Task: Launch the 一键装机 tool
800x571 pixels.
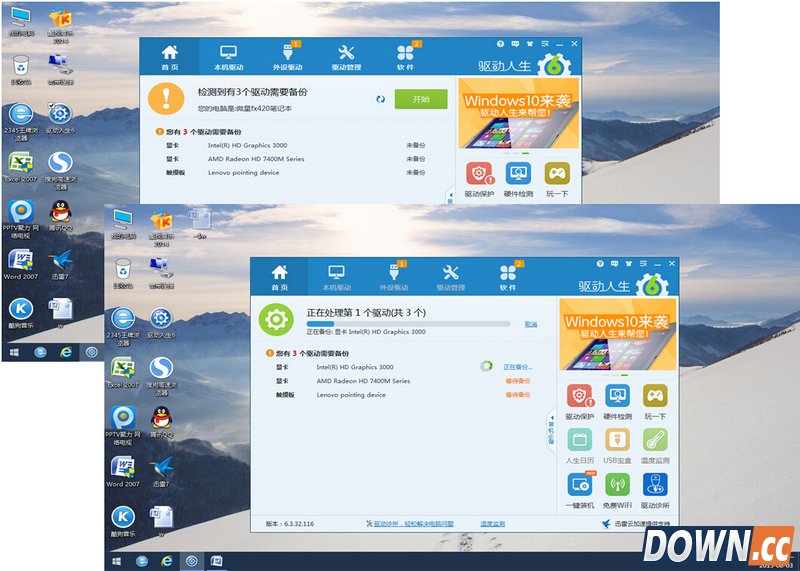Action: pyautogui.click(x=579, y=485)
